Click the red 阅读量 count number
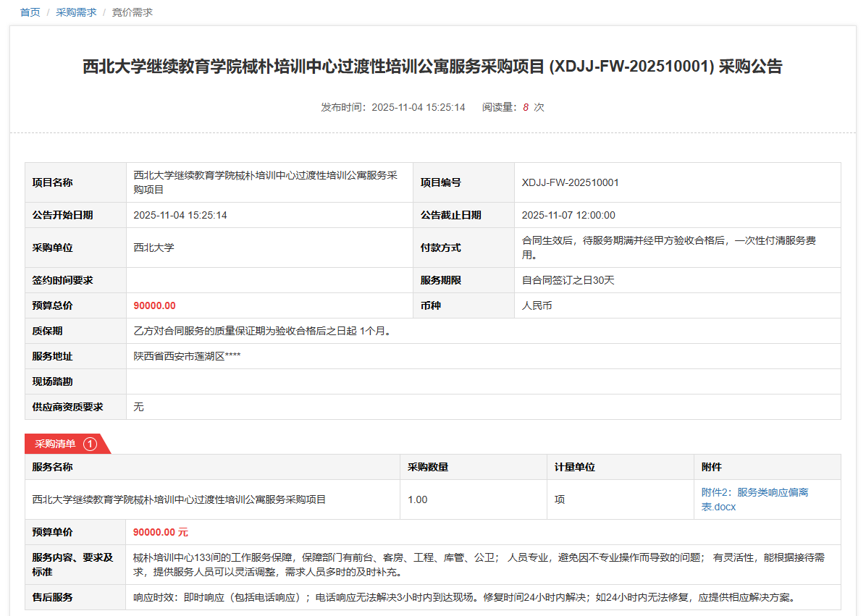The image size is (866, 616). tap(526, 107)
